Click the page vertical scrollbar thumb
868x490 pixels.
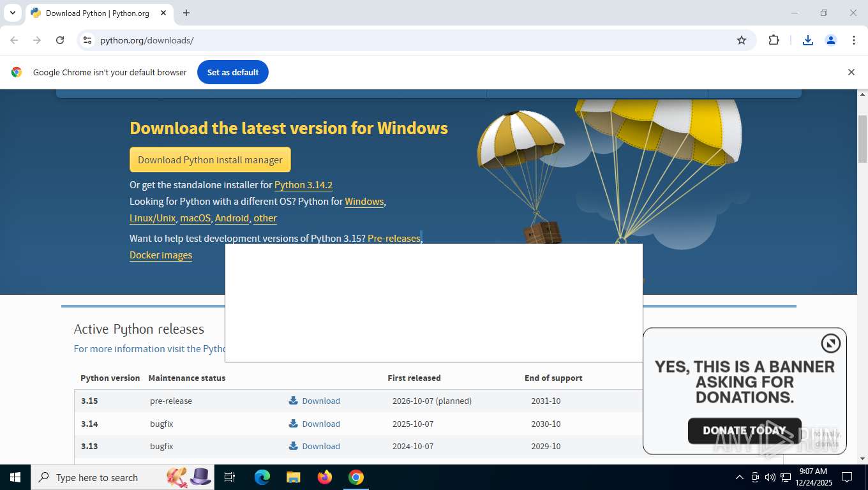(862, 138)
